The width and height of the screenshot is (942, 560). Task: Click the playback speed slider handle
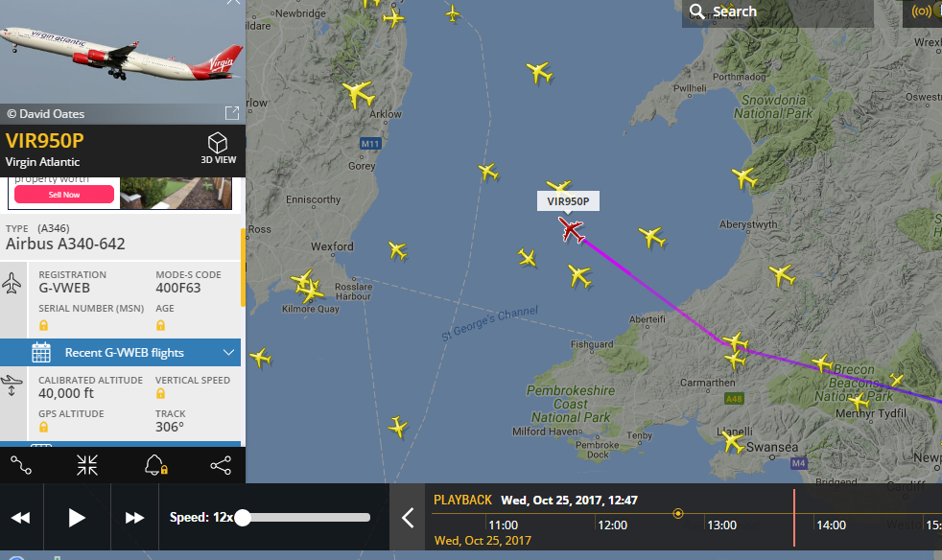(242, 518)
